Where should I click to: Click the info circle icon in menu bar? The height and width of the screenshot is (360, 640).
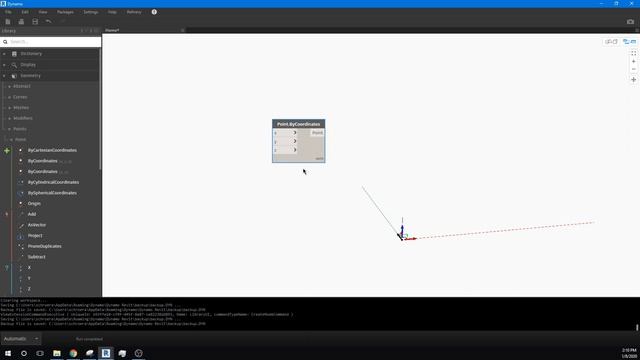pos(154,12)
